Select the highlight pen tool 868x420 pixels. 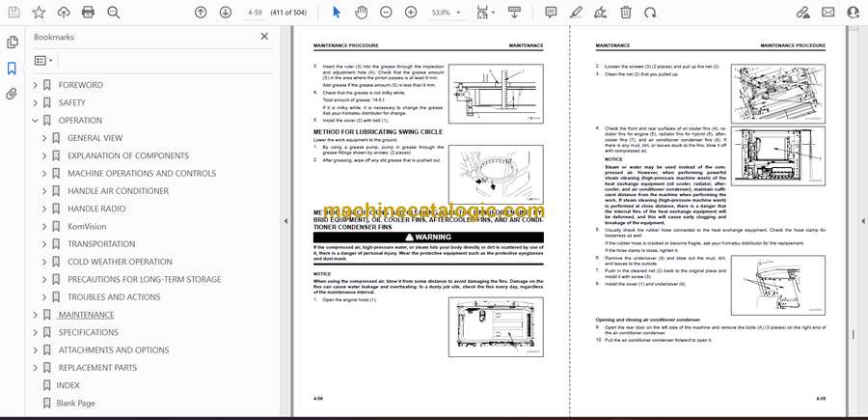click(576, 13)
